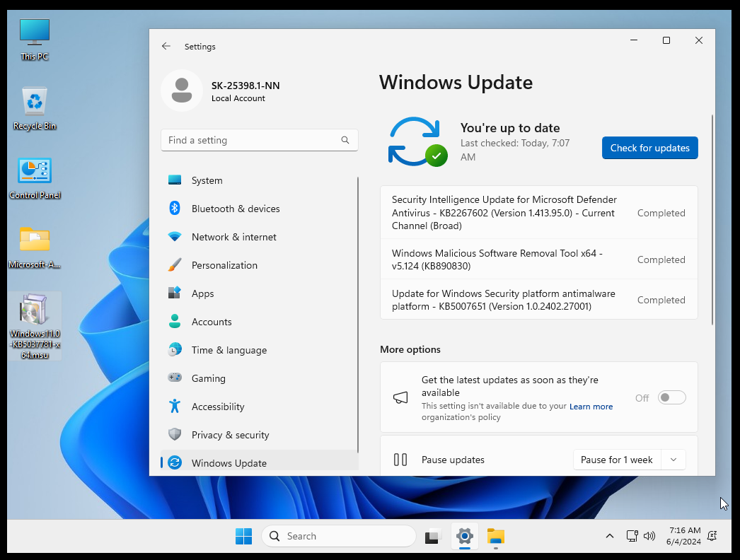The height and width of the screenshot is (560, 740).
Task: Go to Time & language settings
Action: [259, 350]
